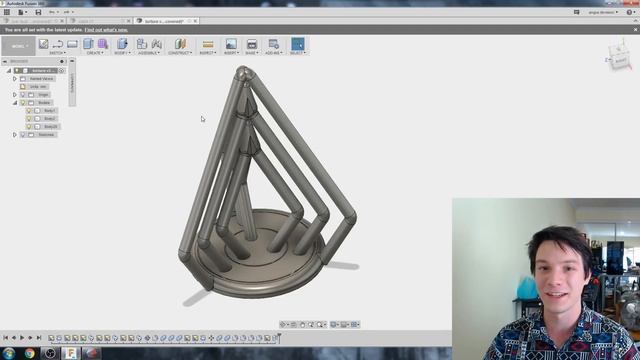
Task: Click the Insert image icon
Action: pos(231,44)
